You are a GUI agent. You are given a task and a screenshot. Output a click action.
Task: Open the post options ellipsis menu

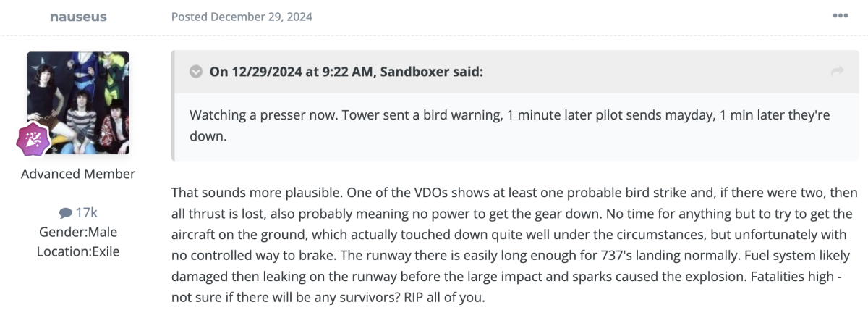tap(840, 16)
